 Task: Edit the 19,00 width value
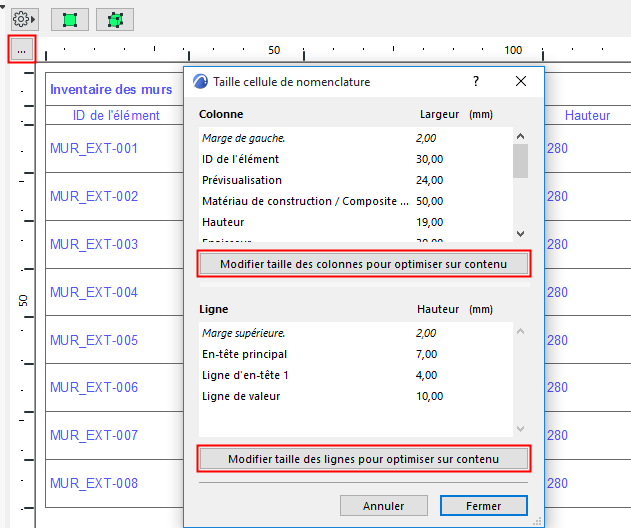429,222
